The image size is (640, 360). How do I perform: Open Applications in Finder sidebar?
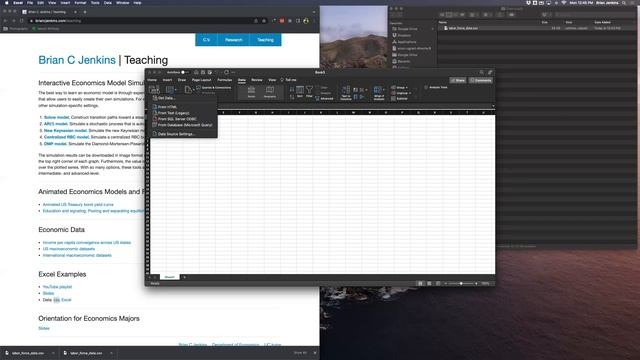[x=407, y=42]
